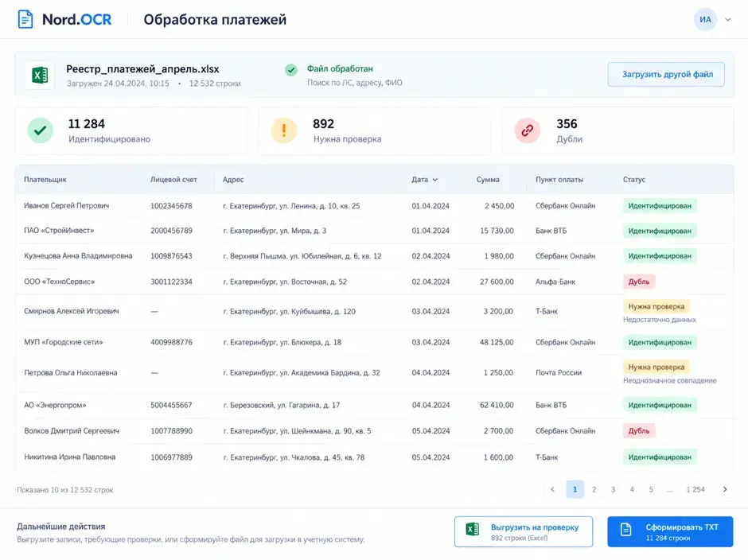
Task: Select payer МУП «Городские сети»
Action: click(64, 342)
